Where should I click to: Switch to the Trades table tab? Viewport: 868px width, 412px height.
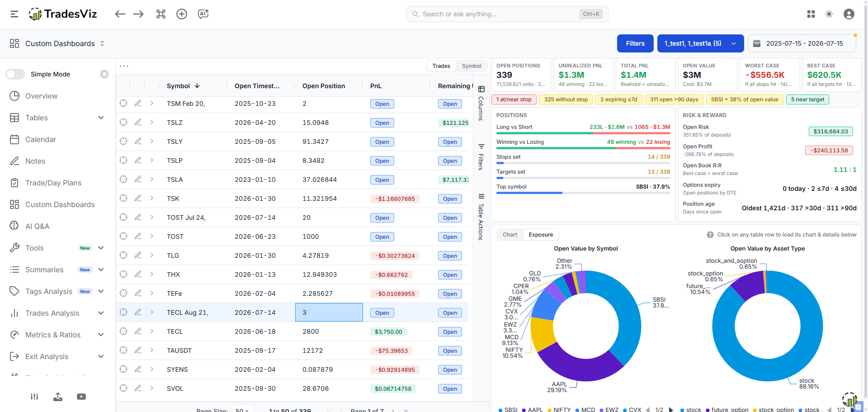pyautogui.click(x=441, y=66)
